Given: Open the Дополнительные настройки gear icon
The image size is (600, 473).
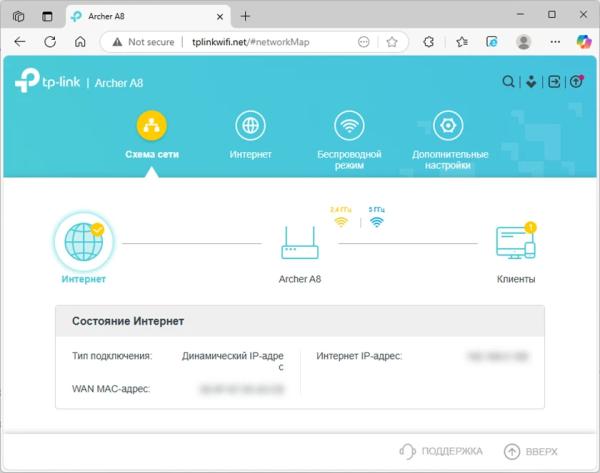Looking at the screenshot, I should pyautogui.click(x=448, y=125).
